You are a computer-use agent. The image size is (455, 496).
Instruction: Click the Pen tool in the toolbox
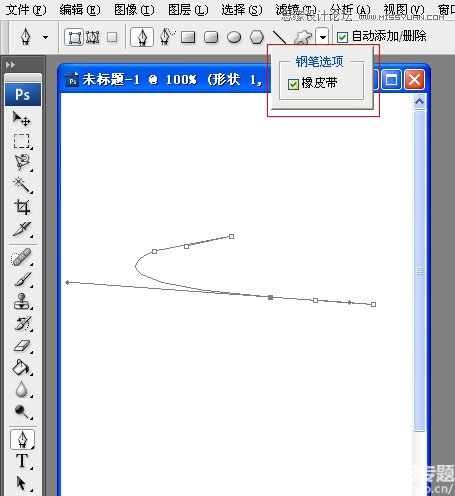(22, 439)
